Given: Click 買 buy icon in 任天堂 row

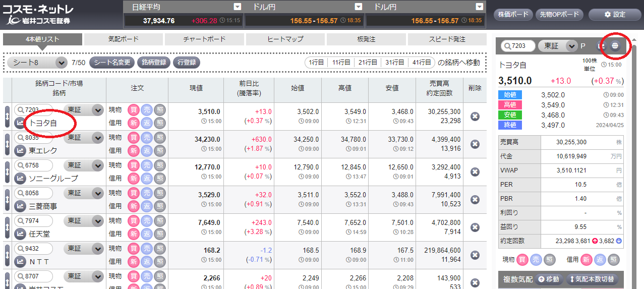Looking at the screenshot, I should click(x=134, y=221).
